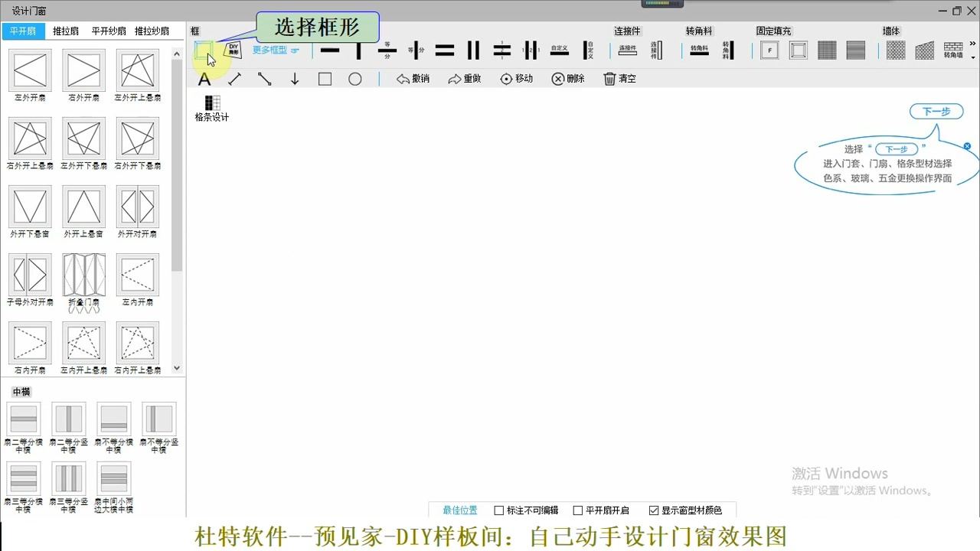
Task: Switch to the 推拉纱扇 tab
Action: [152, 31]
